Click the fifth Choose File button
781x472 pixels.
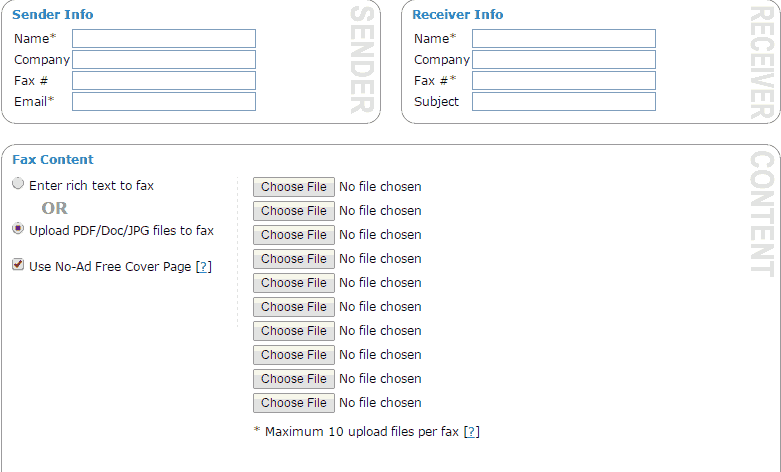coord(293,283)
